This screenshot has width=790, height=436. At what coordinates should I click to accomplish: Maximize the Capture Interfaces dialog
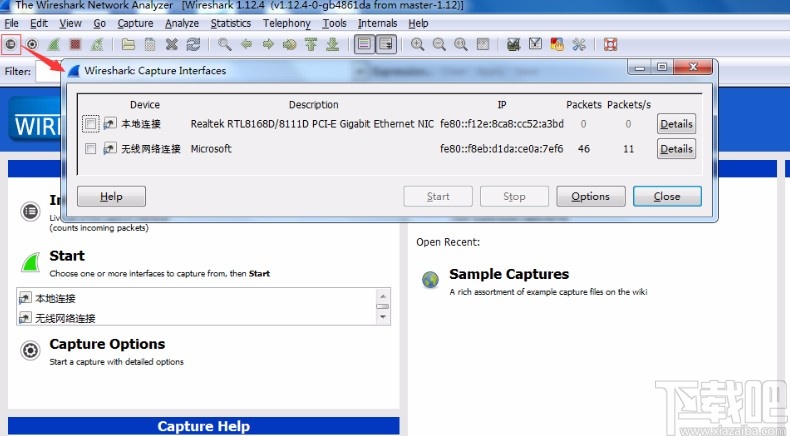[662, 67]
